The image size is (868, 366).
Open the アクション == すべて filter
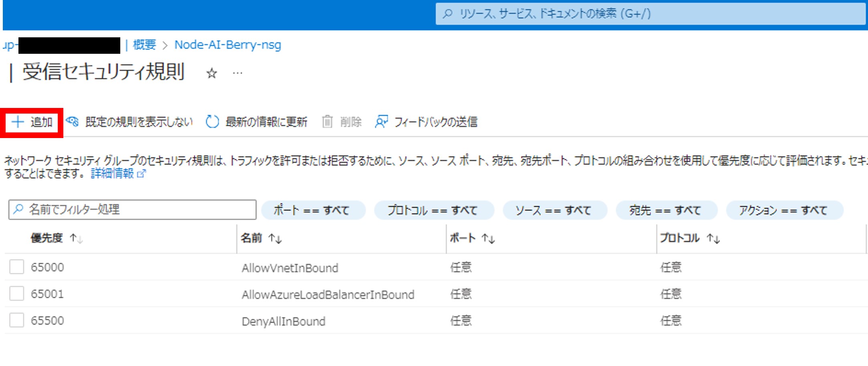coord(785,210)
